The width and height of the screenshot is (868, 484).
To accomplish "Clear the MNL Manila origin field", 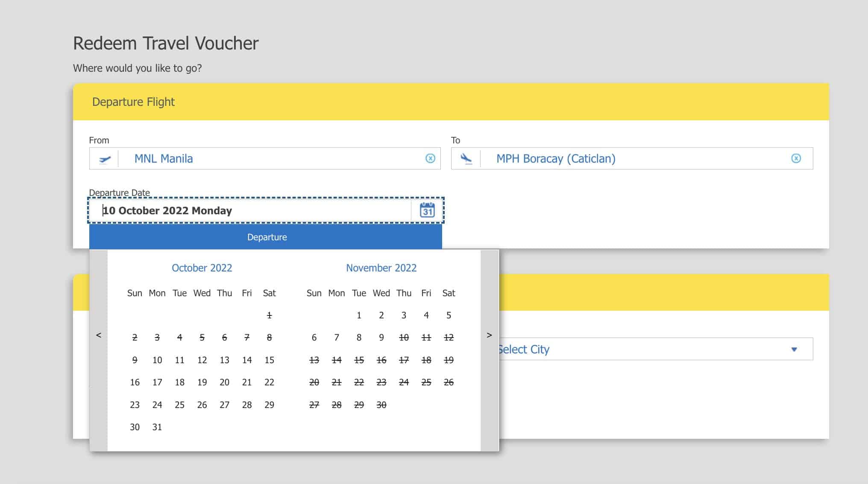I will 430,158.
